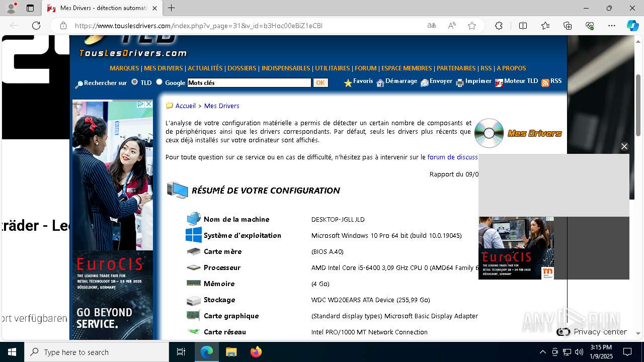Click the Moteur TLD icon
Viewport: 644px width, 362px height.
coord(499,83)
